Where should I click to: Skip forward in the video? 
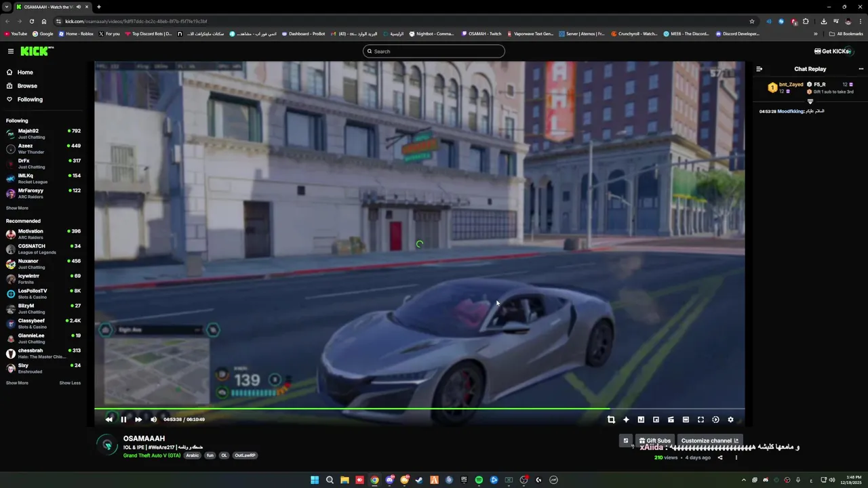[x=138, y=420]
